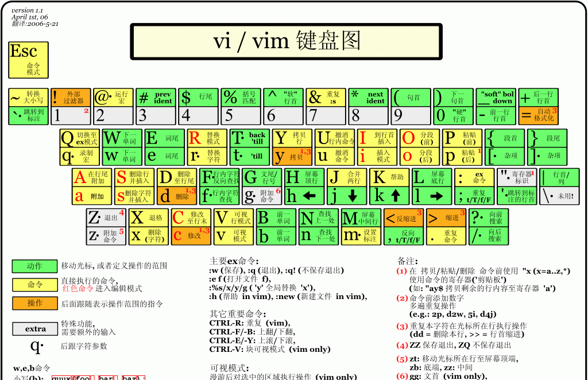The height and width of the screenshot is (380, 588).
Task: Click the lowercase u 撤消命令 key
Action: click(x=335, y=156)
